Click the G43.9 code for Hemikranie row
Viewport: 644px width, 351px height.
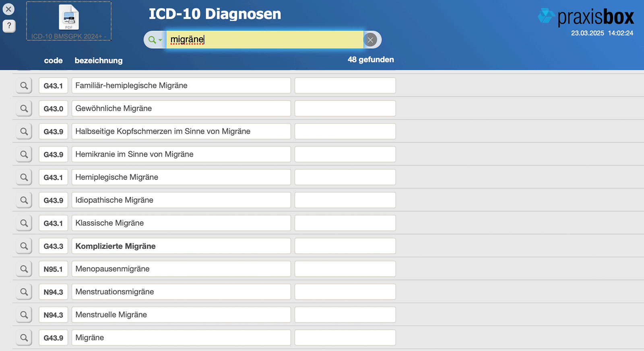(54, 154)
